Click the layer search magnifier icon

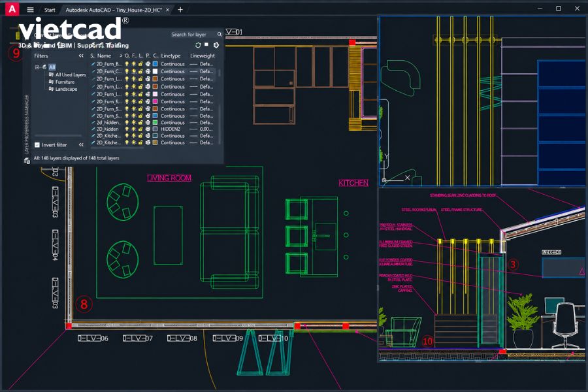(220, 35)
